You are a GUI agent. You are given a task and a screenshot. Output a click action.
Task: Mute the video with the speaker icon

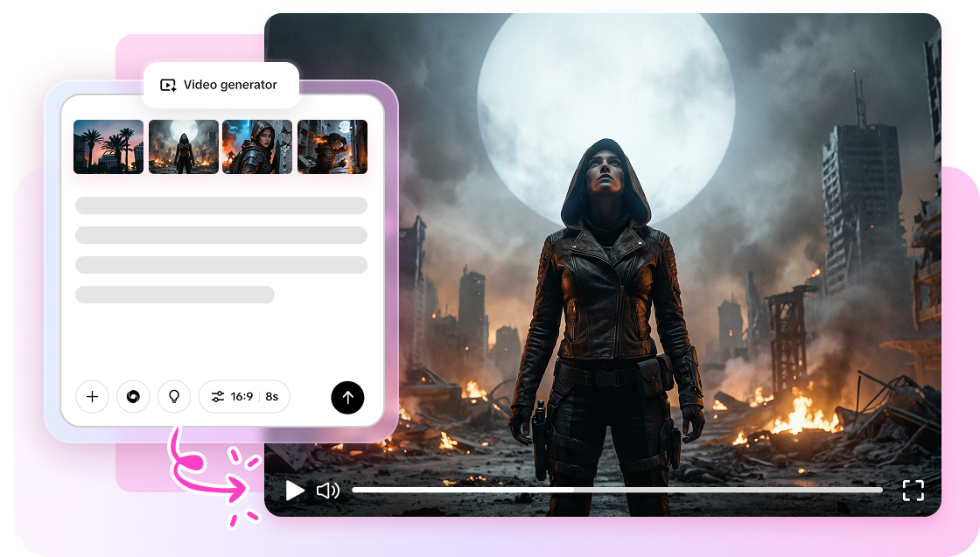pos(328,491)
